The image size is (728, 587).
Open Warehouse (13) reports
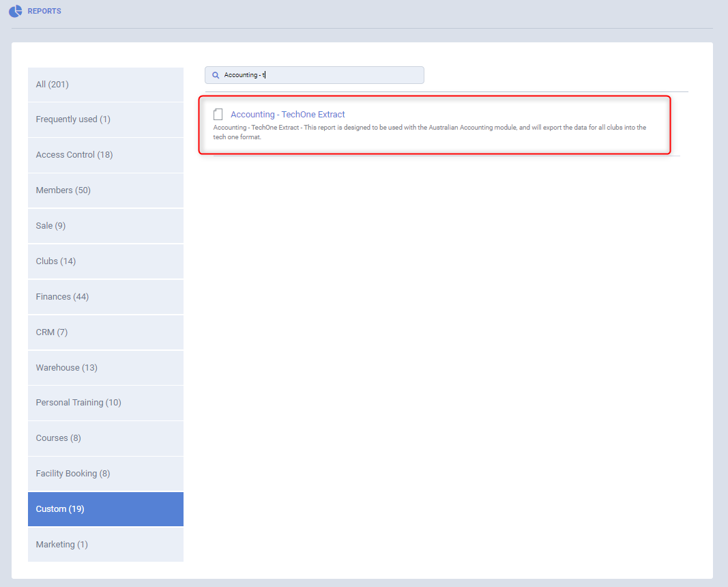(x=105, y=368)
